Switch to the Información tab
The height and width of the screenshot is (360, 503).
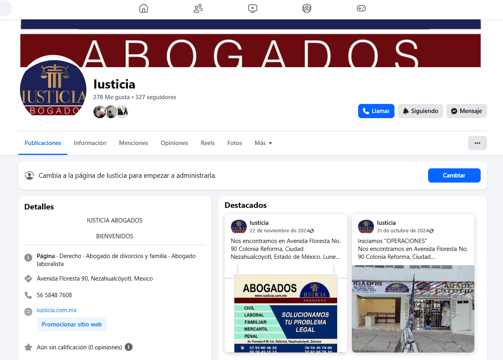90,143
